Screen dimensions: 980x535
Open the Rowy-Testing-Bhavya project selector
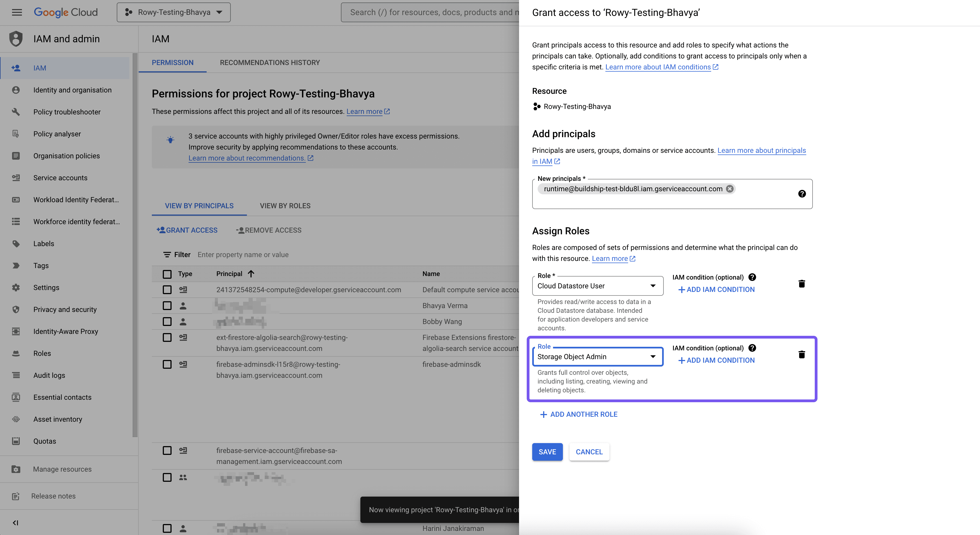173,12
